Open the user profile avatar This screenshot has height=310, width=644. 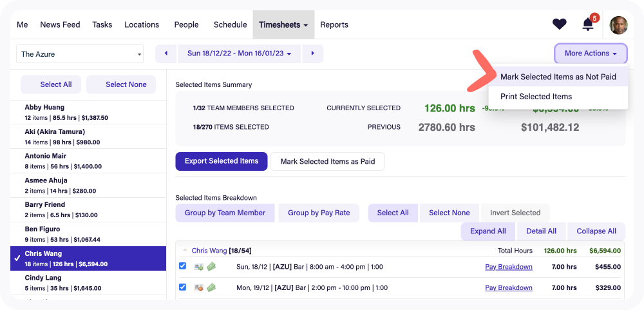tap(618, 25)
